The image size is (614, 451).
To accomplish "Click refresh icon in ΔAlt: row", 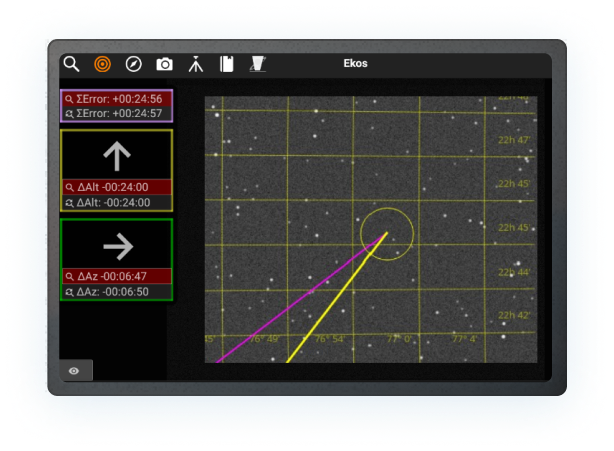I will click(x=69, y=203).
